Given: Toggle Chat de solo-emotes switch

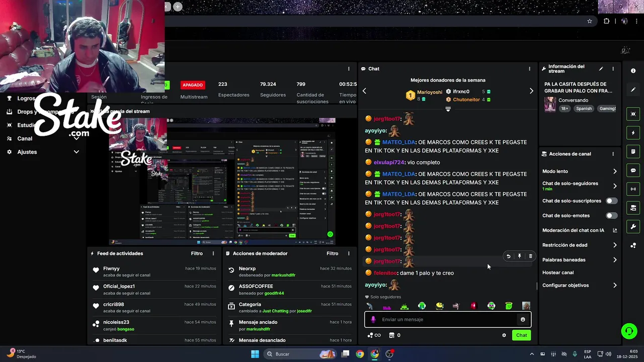Looking at the screenshot, I should tap(611, 216).
